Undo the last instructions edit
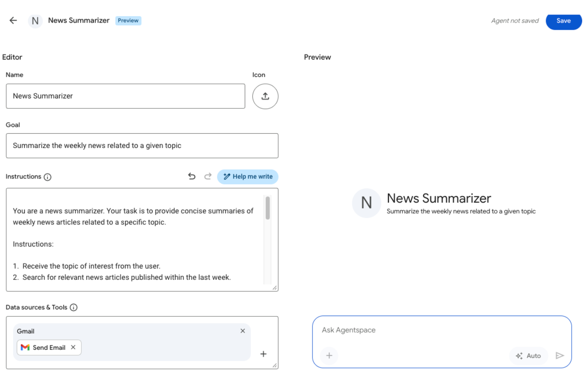The image size is (588, 372). (192, 177)
